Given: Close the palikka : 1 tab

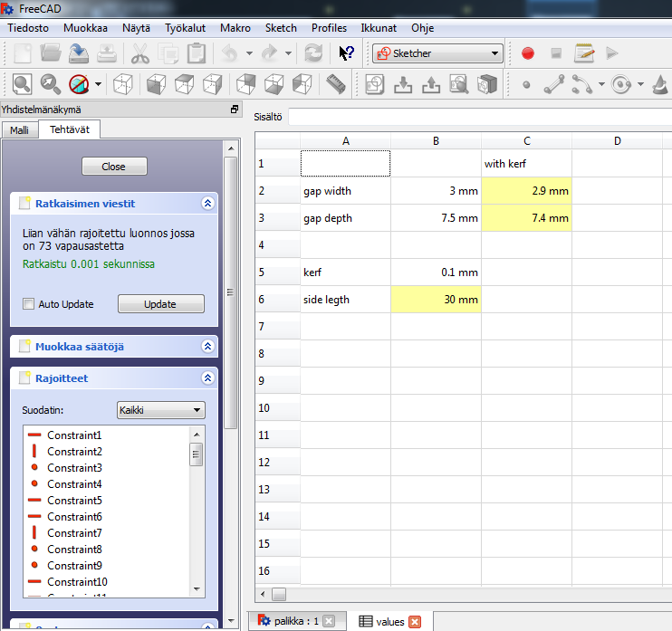Looking at the screenshot, I should click(329, 621).
